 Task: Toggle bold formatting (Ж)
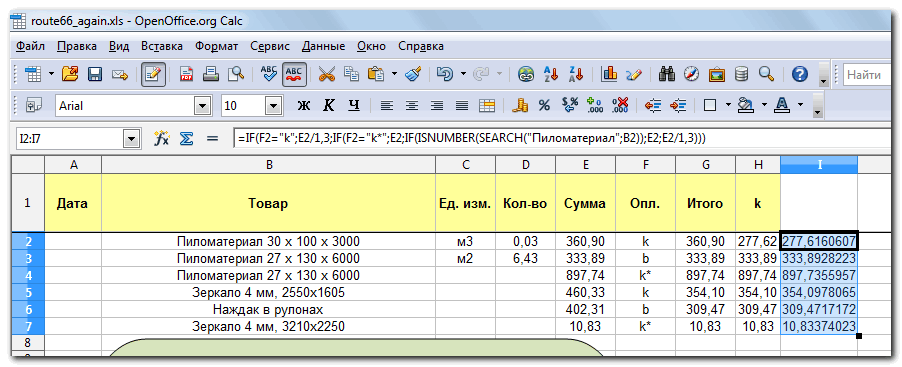304,105
